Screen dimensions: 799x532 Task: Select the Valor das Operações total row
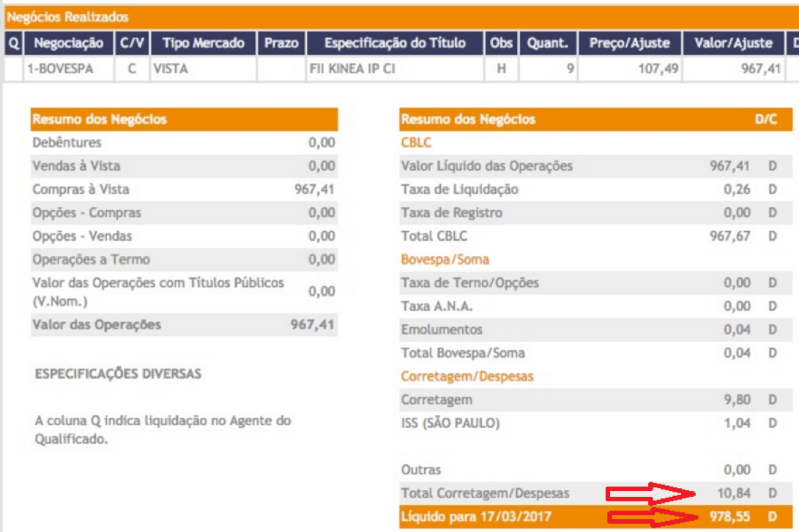[183, 324]
